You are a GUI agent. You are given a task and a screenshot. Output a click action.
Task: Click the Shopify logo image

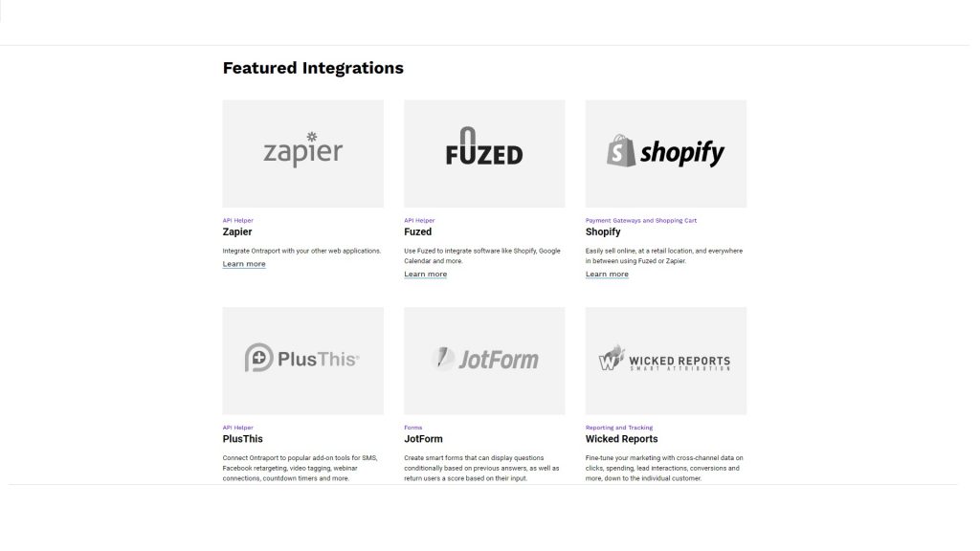pos(665,153)
